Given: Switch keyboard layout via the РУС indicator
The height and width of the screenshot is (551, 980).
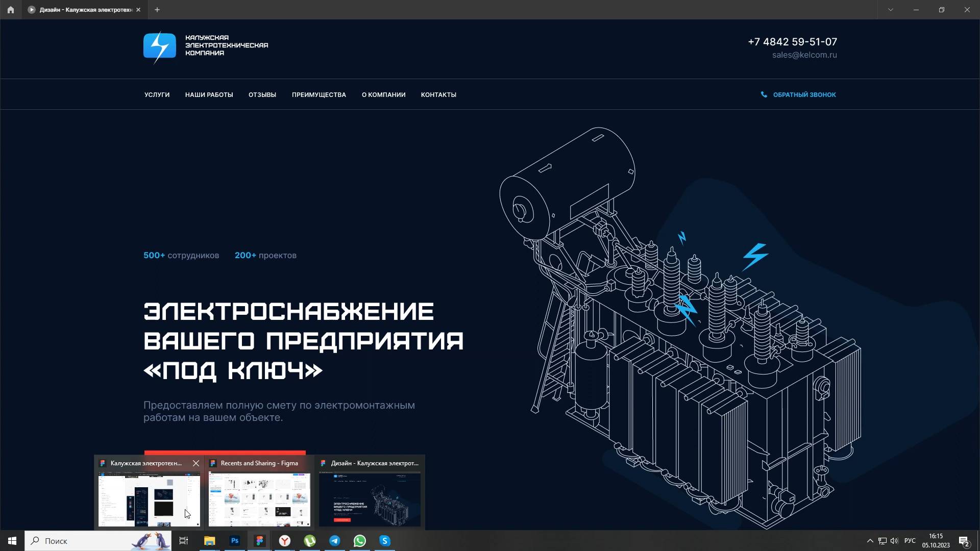Looking at the screenshot, I should click(x=911, y=541).
